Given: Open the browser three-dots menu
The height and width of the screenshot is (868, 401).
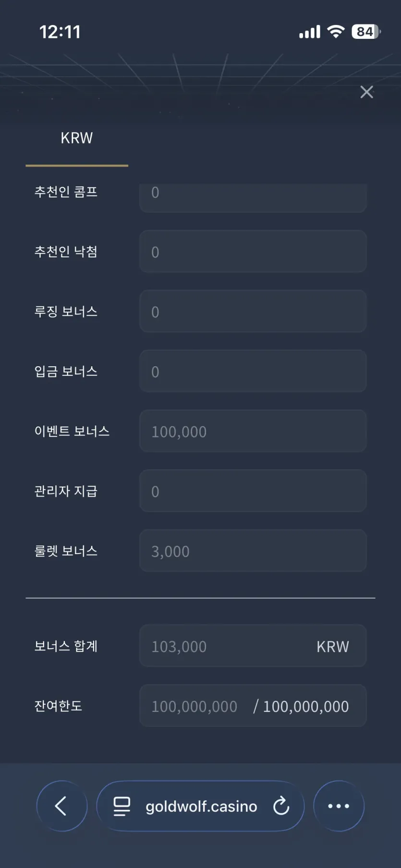Looking at the screenshot, I should pos(339,806).
